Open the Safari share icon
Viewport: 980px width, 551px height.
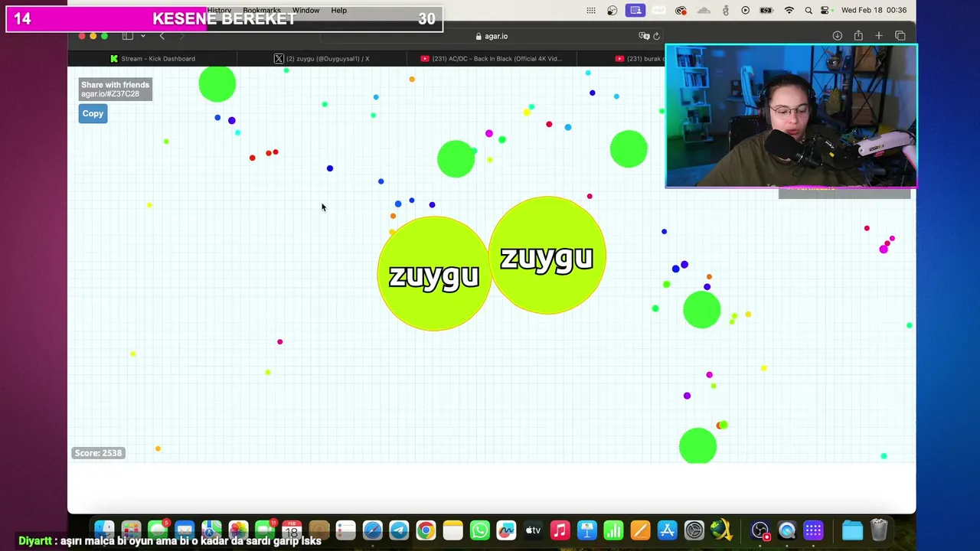point(858,36)
